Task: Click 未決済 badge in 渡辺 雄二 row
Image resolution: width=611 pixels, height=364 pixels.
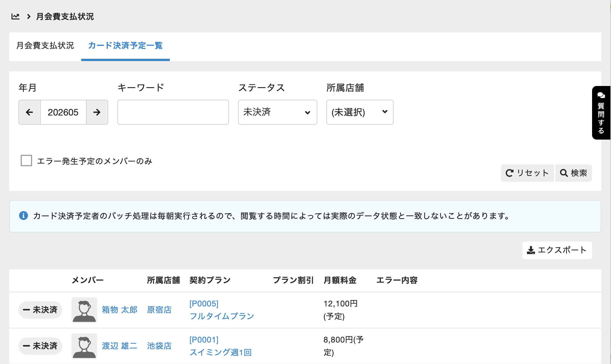Action: point(40,346)
